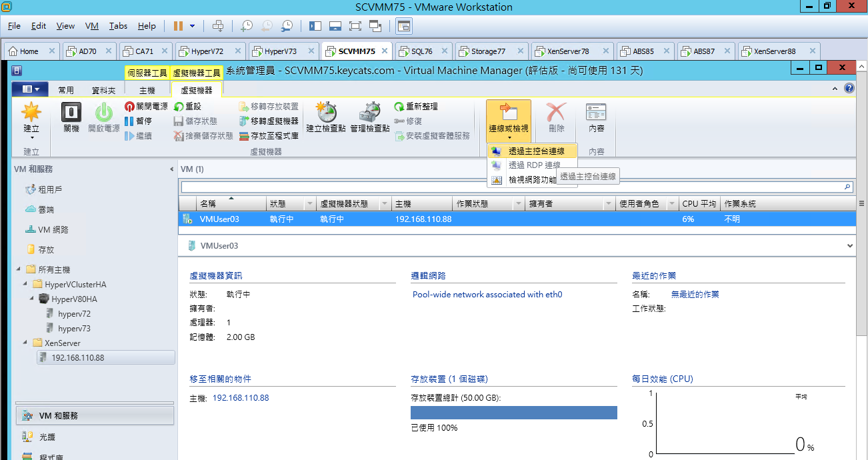Click the VMware pause VM toolbar icon
868x460 pixels.
pos(178,26)
